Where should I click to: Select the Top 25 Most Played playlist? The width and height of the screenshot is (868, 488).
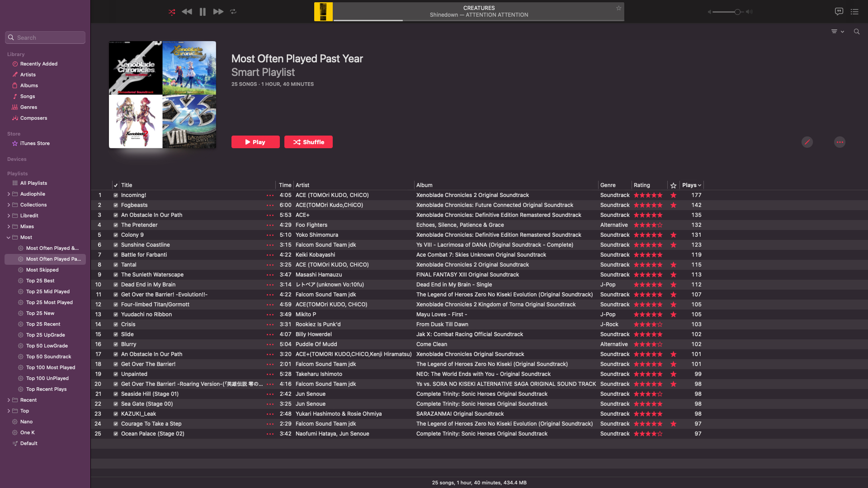pyautogui.click(x=49, y=302)
